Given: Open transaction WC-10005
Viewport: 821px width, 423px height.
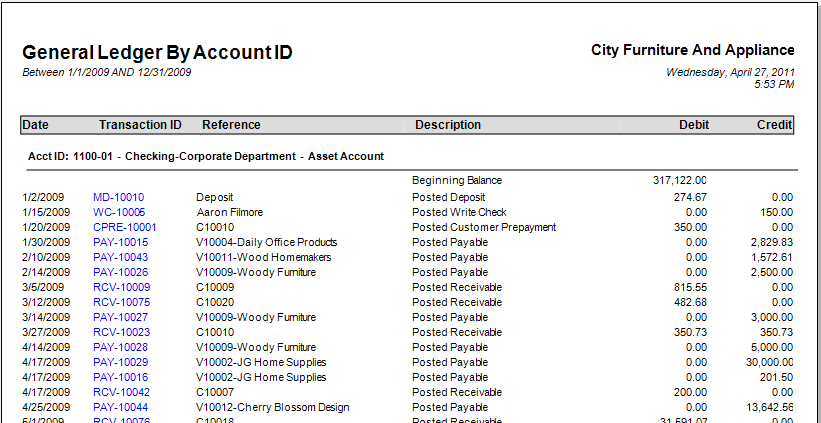Looking at the screenshot, I should (x=119, y=213).
